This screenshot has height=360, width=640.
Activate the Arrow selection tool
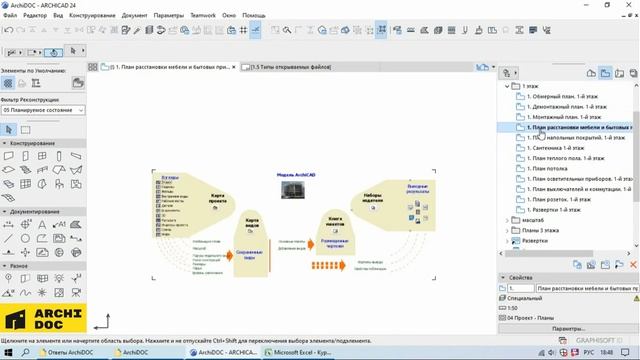(x=9, y=130)
